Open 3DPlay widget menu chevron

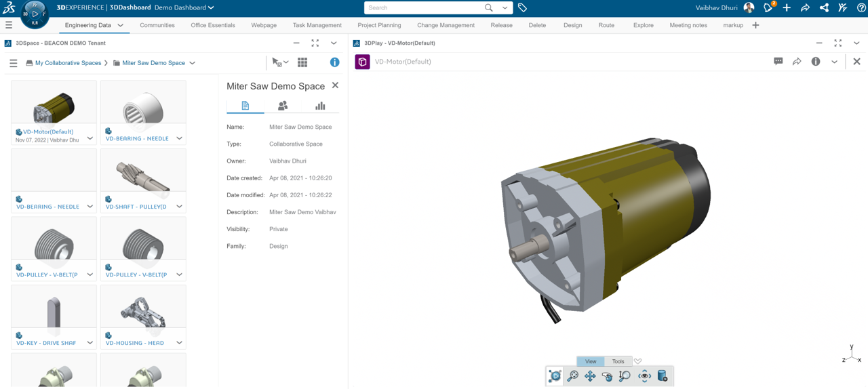[856, 43]
